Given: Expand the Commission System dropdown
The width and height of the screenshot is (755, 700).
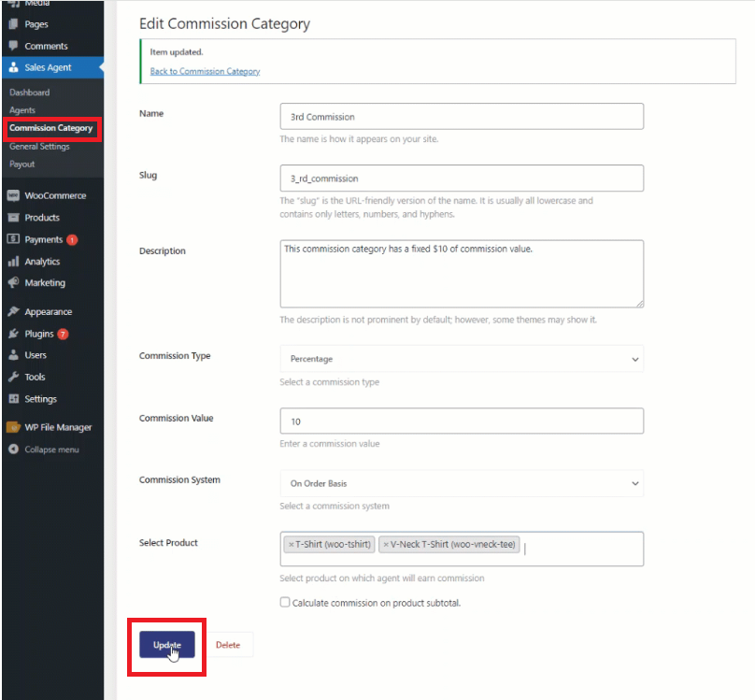Looking at the screenshot, I should coord(461,483).
